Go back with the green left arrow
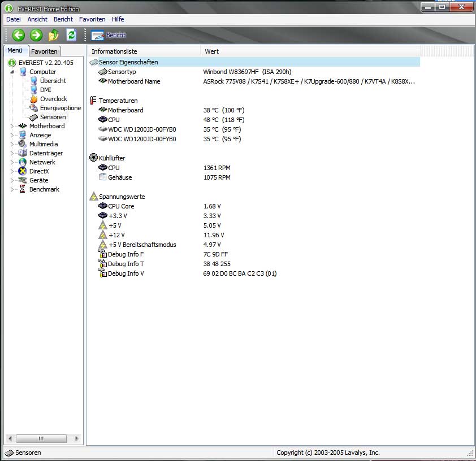Screen dimensions: 476x461 point(19,35)
